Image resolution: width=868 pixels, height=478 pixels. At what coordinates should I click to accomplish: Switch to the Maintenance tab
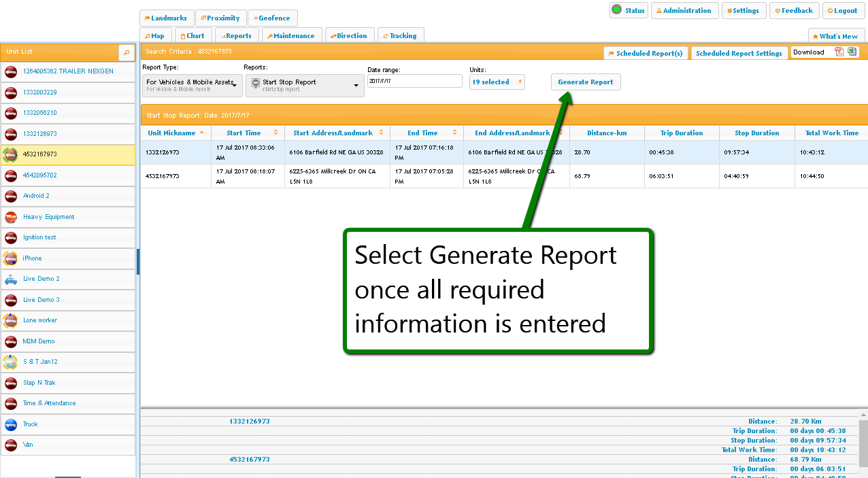290,36
